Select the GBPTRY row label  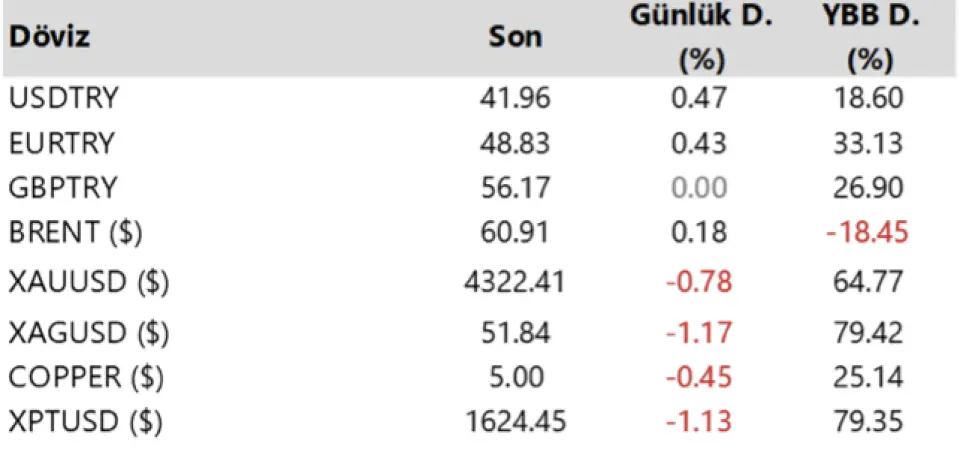(x=62, y=188)
